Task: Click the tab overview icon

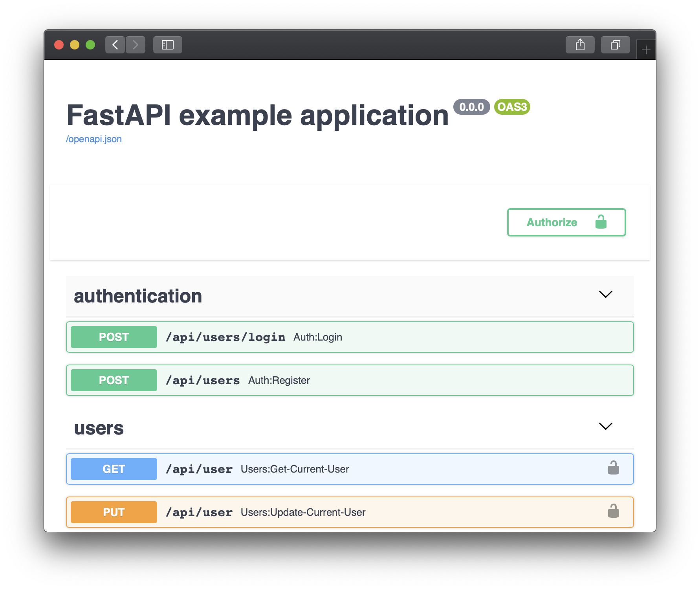Action: (615, 44)
